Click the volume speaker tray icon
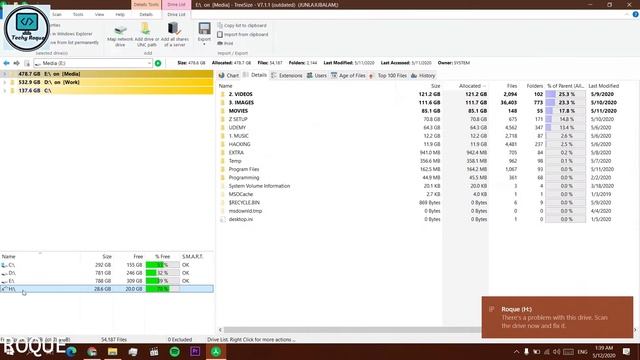640x360 pixels. [557, 351]
